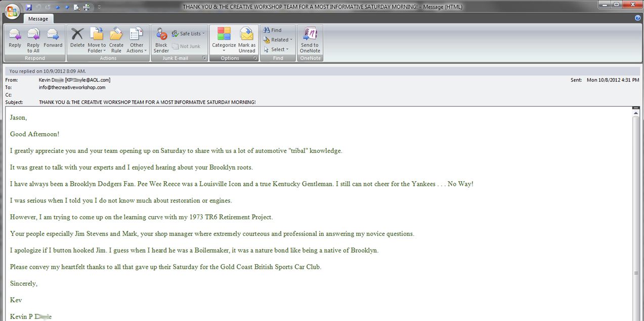This screenshot has width=644, height=321.
Task: Open the Safe Lists dropdown
Action: (x=189, y=34)
